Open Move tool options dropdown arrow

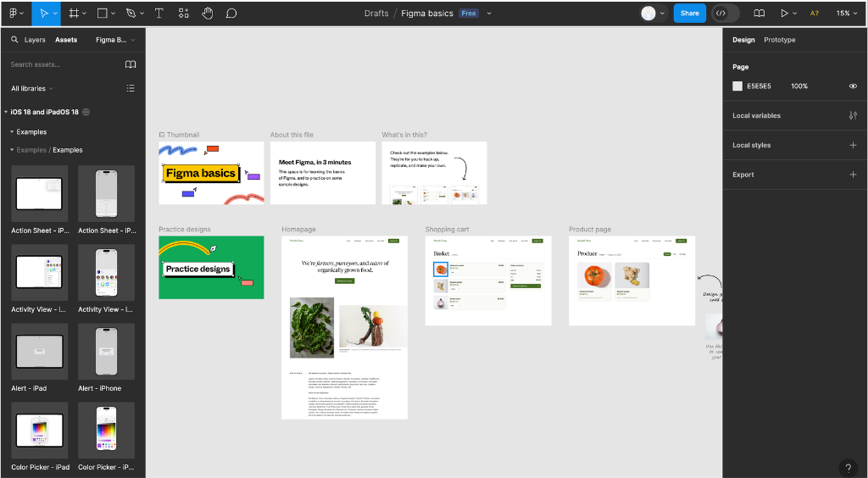[x=55, y=14]
